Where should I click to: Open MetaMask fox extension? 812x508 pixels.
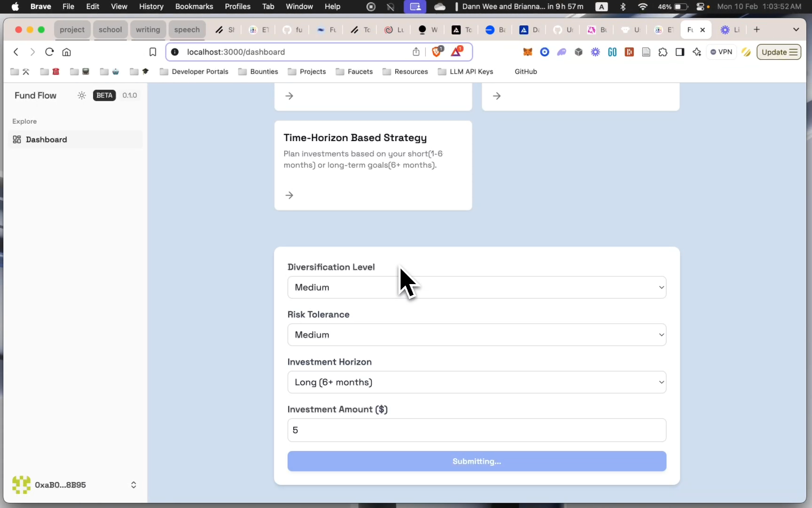[528, 52]
